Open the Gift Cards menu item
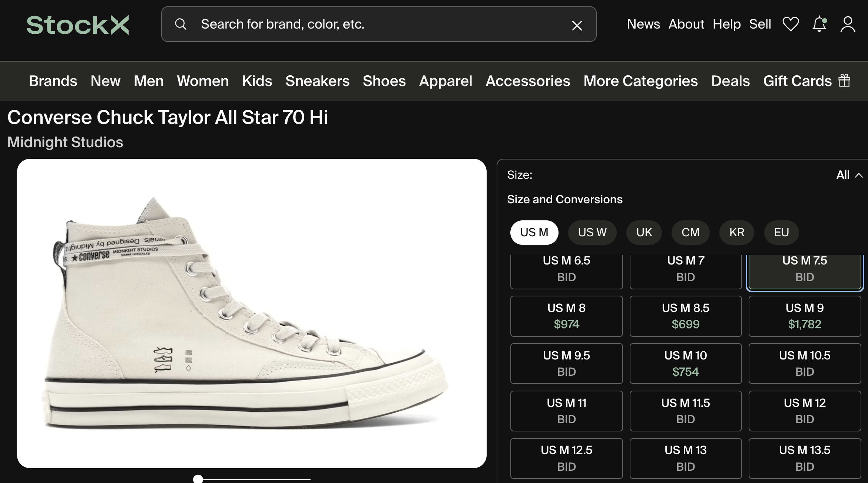The image size is (868, 483). [797, 81]
